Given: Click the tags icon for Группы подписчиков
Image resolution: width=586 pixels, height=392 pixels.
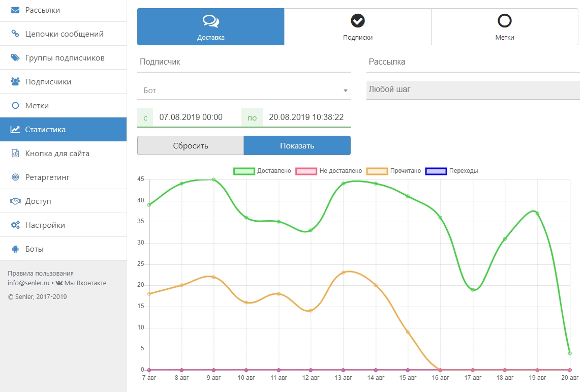Looking at the screenshot, I should 15,58.
